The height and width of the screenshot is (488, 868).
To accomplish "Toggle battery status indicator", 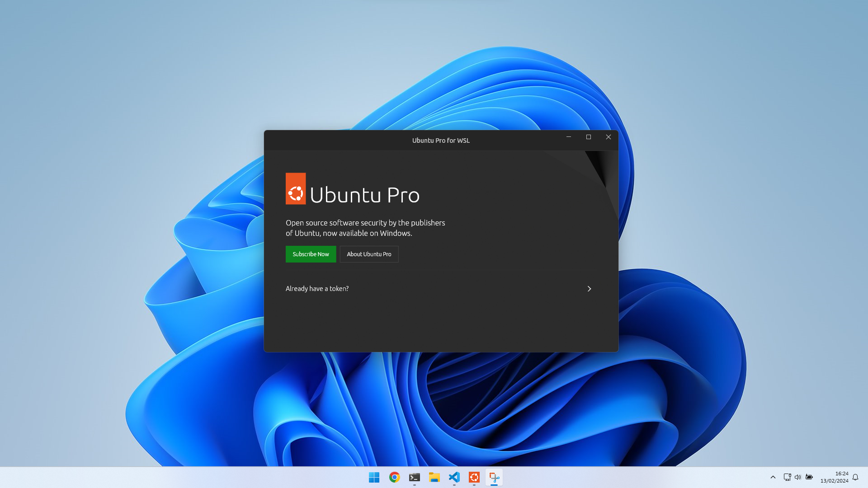I will pos(809,477).
